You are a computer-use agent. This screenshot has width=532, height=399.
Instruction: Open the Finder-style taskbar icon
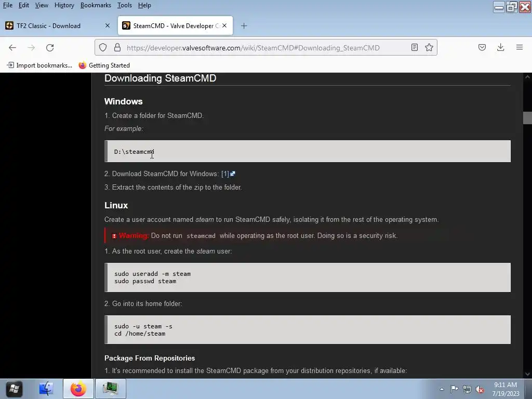coord(46,389)
